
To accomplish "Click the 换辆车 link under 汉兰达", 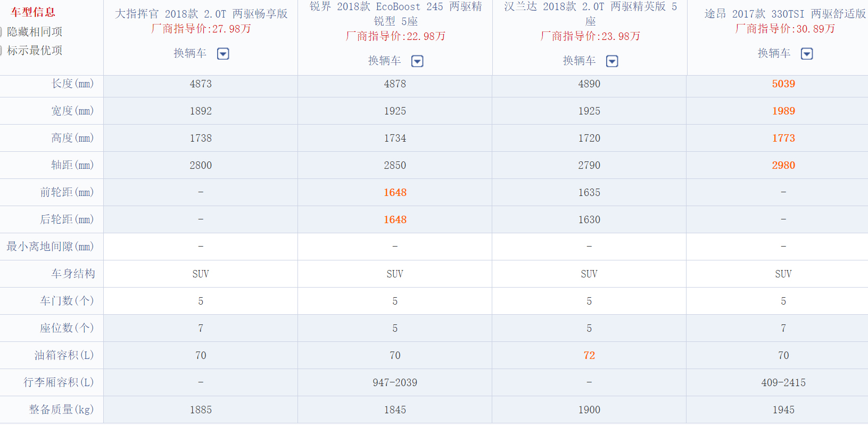I will point(580,61).
